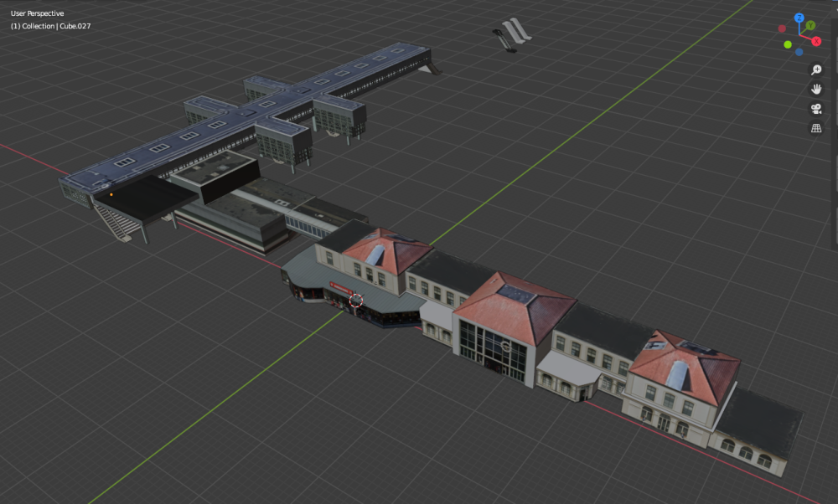Click the zoom magnifier icon
Image resolution: width=838 pixels, height=504 pixels.
[815, 70]
